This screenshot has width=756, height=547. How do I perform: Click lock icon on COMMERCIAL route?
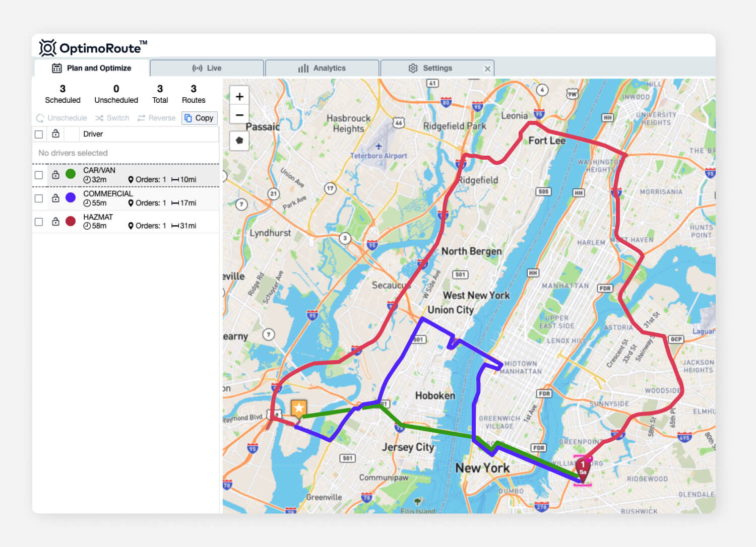(56, 198)
